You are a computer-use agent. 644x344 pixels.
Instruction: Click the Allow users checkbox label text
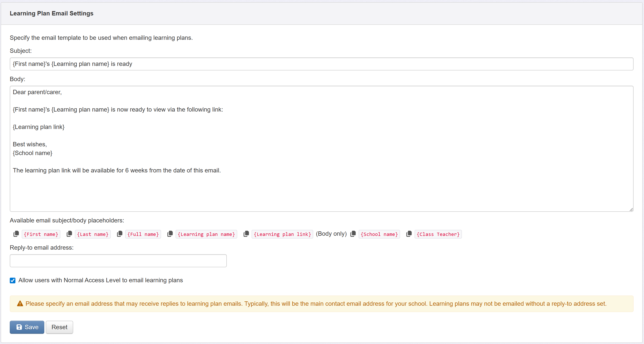100,280
